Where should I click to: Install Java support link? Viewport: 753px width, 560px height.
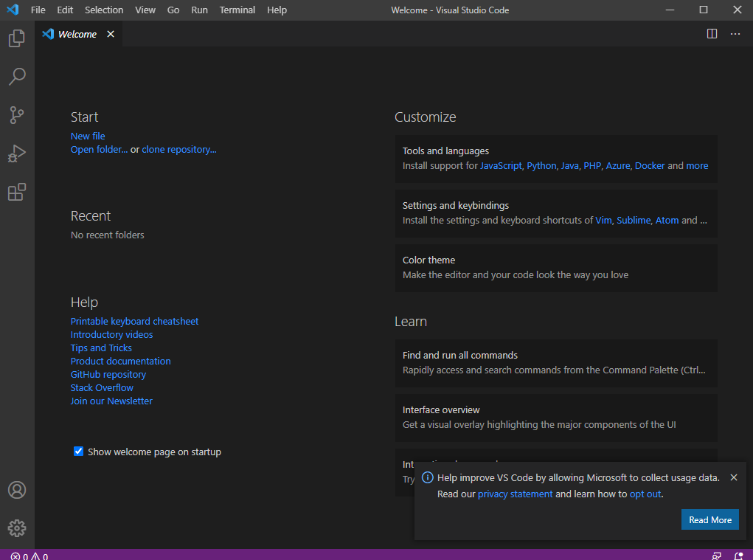(569, 166)
